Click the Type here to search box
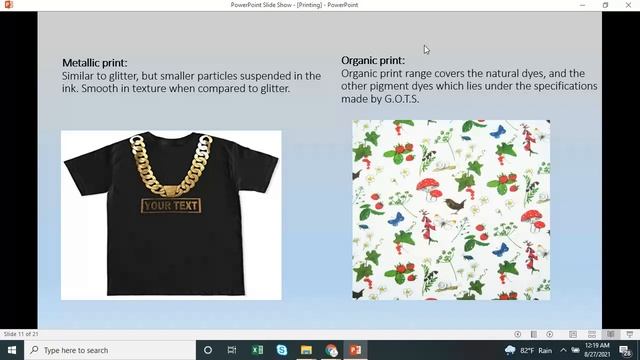 pos(110,350)
